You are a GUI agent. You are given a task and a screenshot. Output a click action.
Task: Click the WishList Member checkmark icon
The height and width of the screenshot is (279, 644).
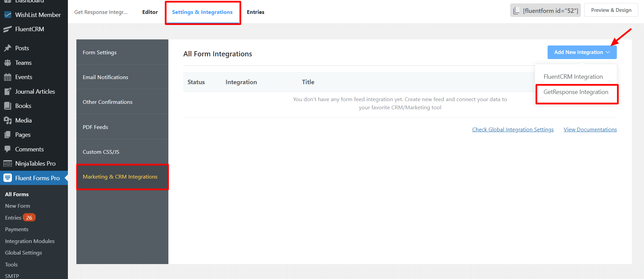pos(7,15)
